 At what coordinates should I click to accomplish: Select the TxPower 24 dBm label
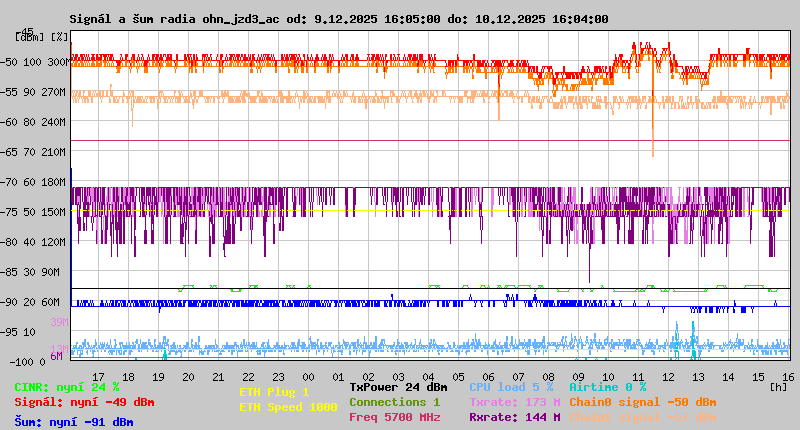tap(398, 386)
